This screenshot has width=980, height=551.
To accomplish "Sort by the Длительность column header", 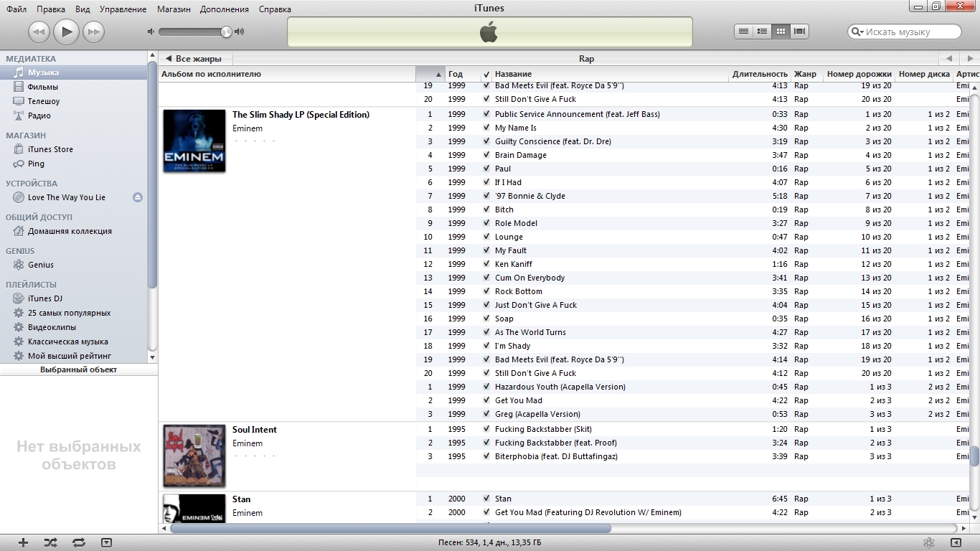I will (760, 74).
